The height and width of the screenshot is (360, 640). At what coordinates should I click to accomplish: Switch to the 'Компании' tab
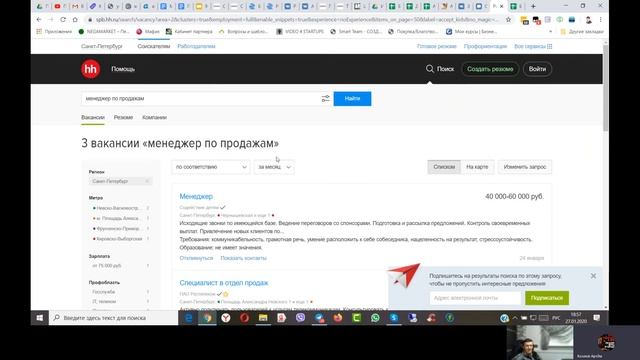click(x=154, y=118)
